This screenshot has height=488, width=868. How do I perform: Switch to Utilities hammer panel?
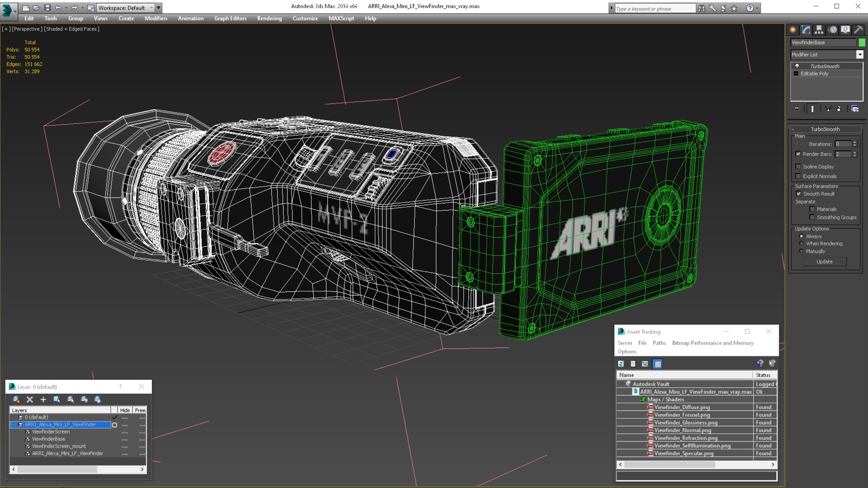tap(859, 30)
